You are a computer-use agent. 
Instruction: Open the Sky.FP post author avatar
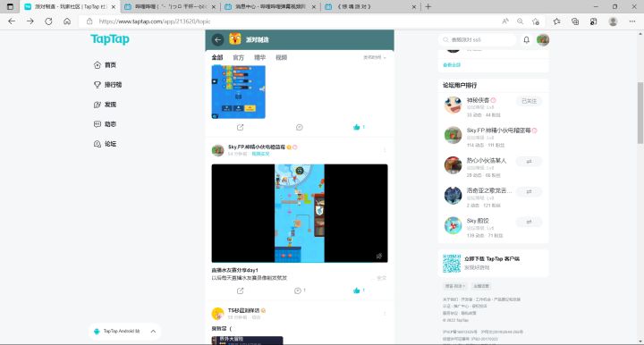tap(217, 150)
